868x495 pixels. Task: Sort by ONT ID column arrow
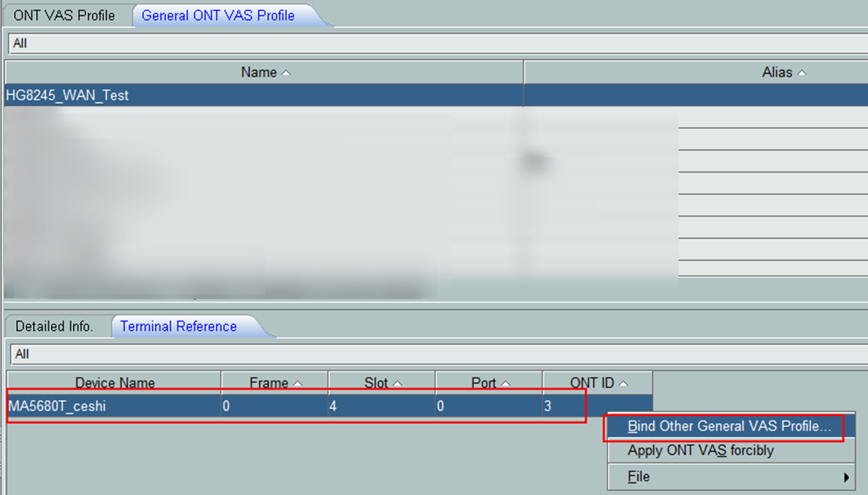click(624, 384)
